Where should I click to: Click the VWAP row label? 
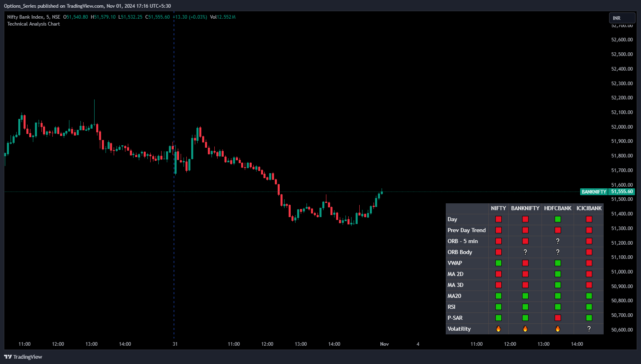455,263
